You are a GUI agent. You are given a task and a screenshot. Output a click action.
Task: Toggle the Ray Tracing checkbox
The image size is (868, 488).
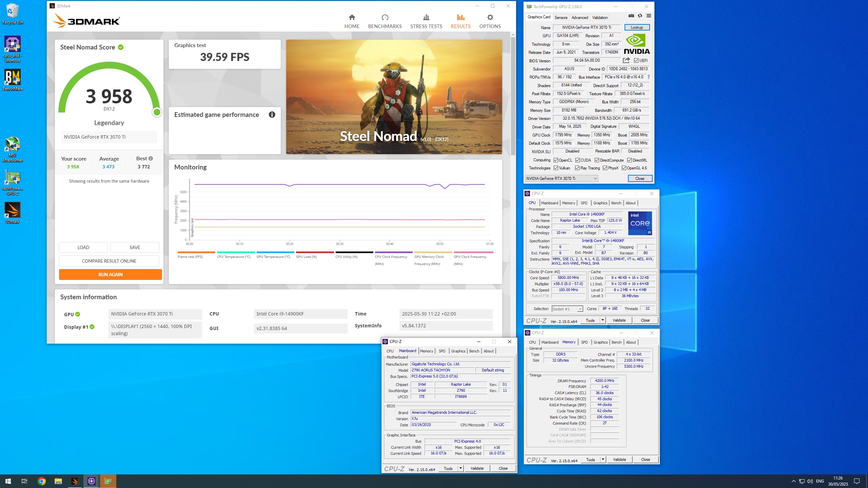click(577, 168)
